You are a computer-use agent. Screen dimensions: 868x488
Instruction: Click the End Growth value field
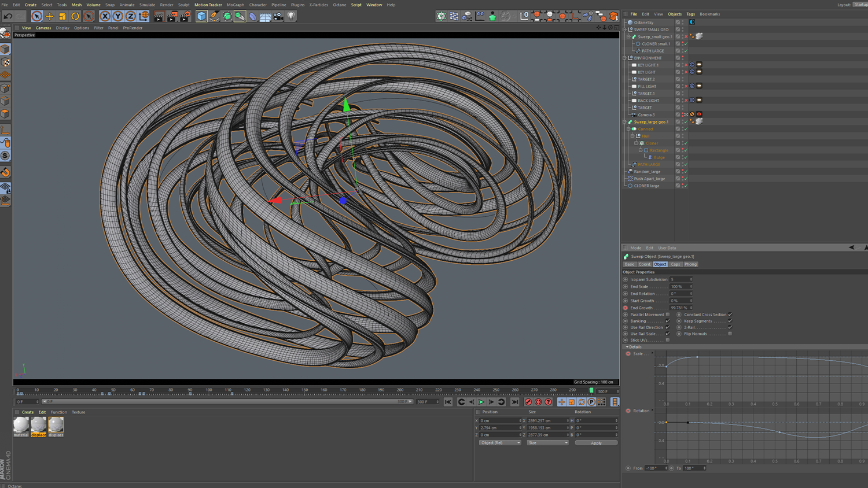678,308
